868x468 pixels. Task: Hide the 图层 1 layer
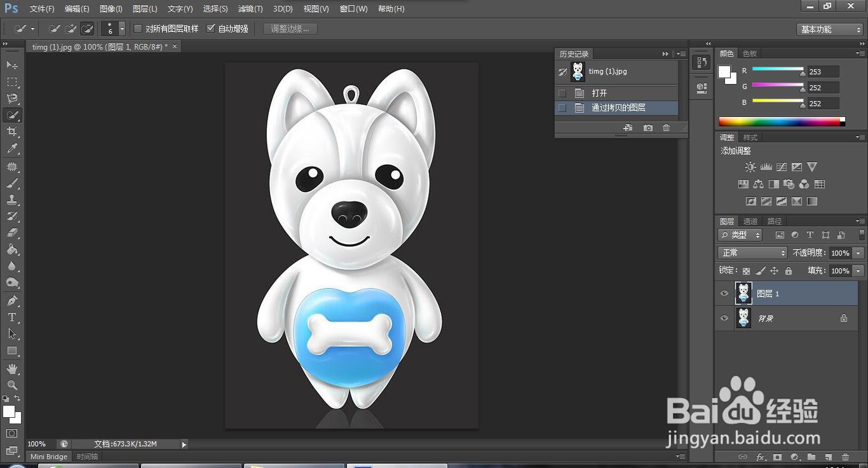(x=724, y=293)
